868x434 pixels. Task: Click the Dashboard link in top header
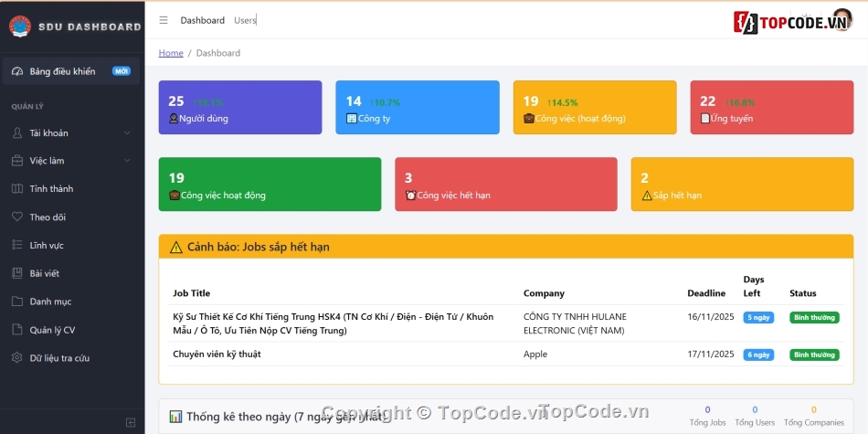(203, 20)
